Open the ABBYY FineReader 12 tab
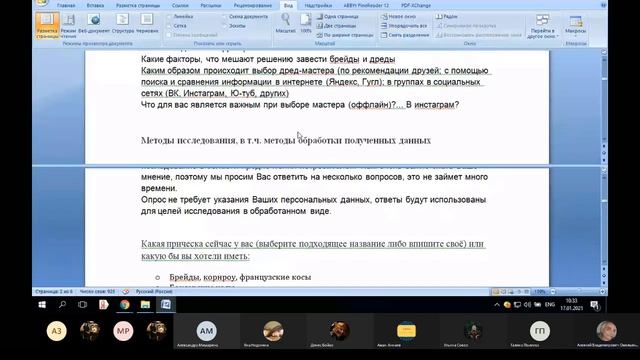 coord(366,6)
